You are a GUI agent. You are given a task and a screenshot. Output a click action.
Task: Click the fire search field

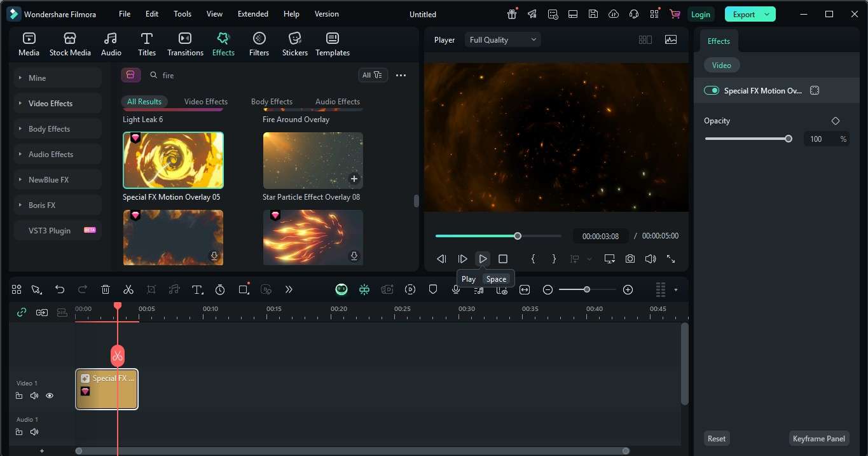(251, 75)
